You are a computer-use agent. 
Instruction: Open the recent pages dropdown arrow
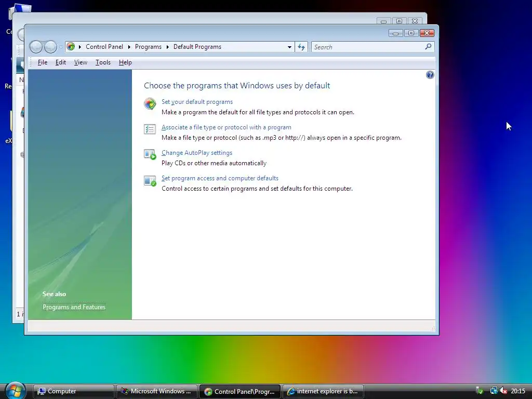[61, 47]
